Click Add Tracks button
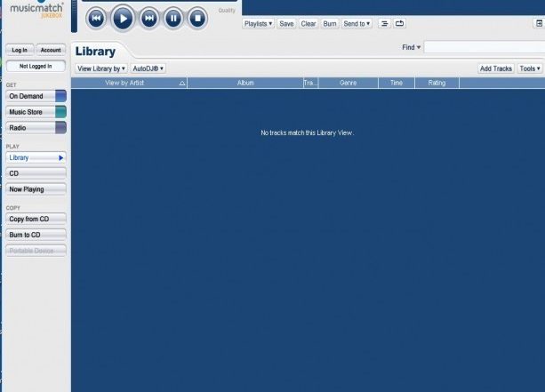This screenshot has width=545, height=392. coord(495,68)
